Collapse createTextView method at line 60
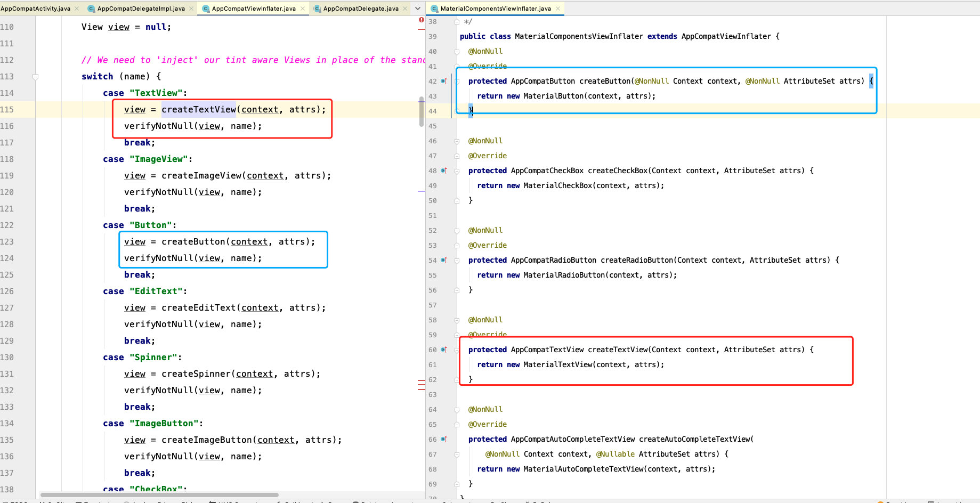Image resolution: width=980 pixels, height=503 pixels. click(457, 350)
